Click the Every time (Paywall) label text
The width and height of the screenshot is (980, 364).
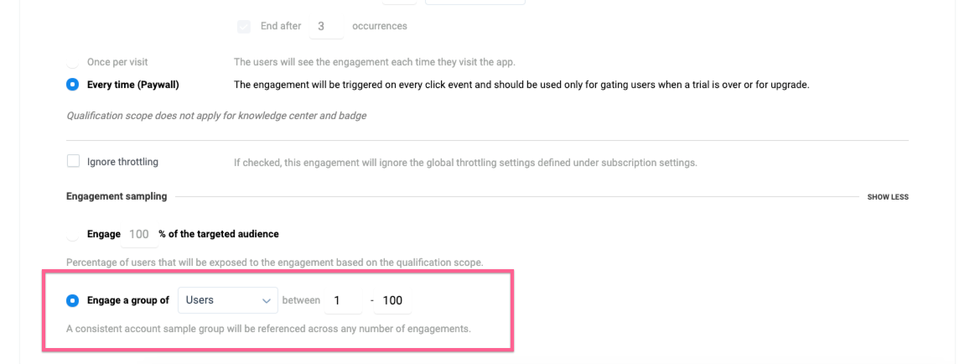point(133,85)
